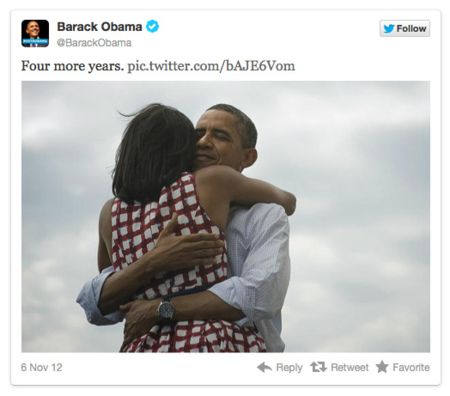Select the Favorite text label

(411, 367)
